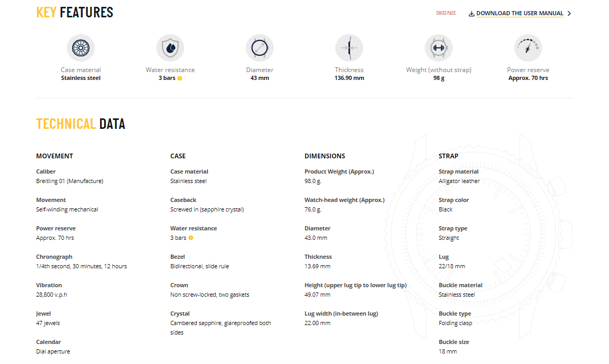Select the Technical Data heading

[81, 124]
